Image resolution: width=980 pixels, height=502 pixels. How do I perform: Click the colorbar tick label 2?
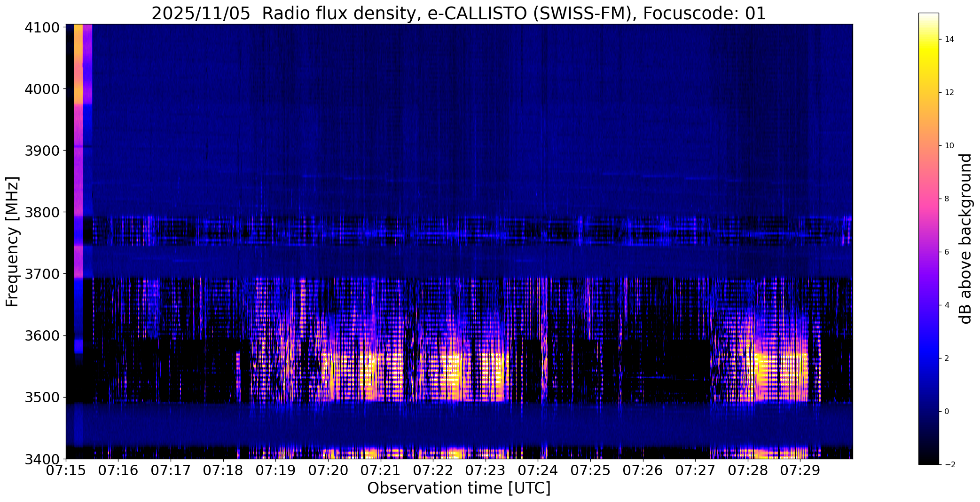click(947, 359)
